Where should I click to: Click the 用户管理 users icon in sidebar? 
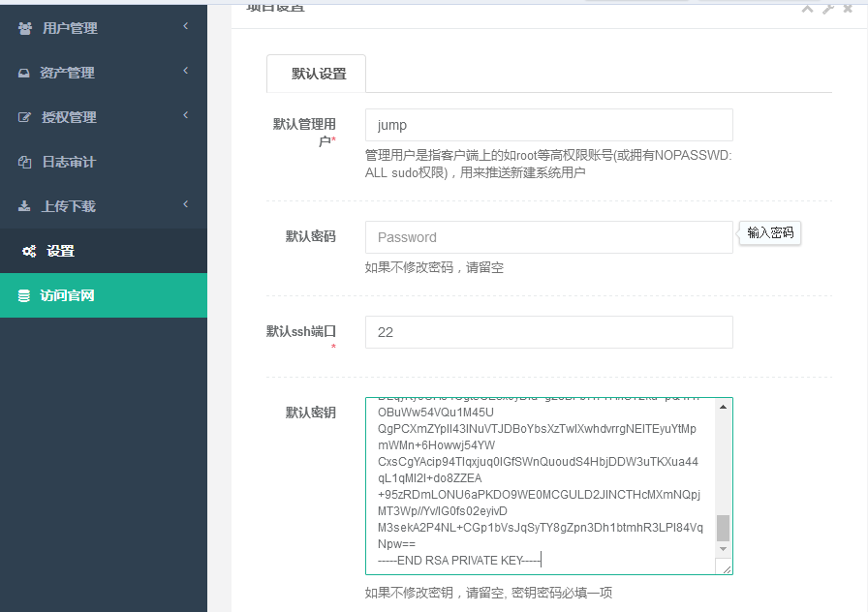tap(24, 28)
